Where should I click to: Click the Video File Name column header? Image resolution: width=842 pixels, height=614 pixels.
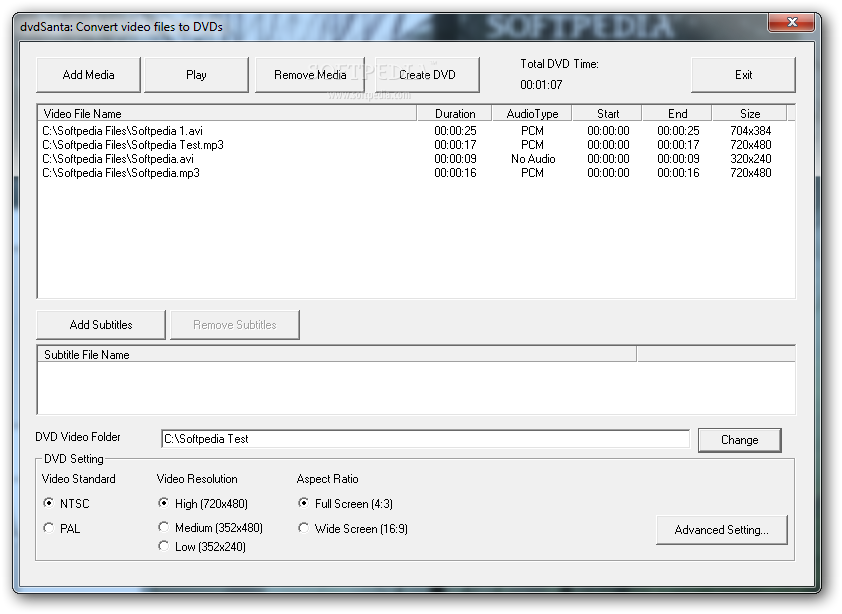pos(227,113)
